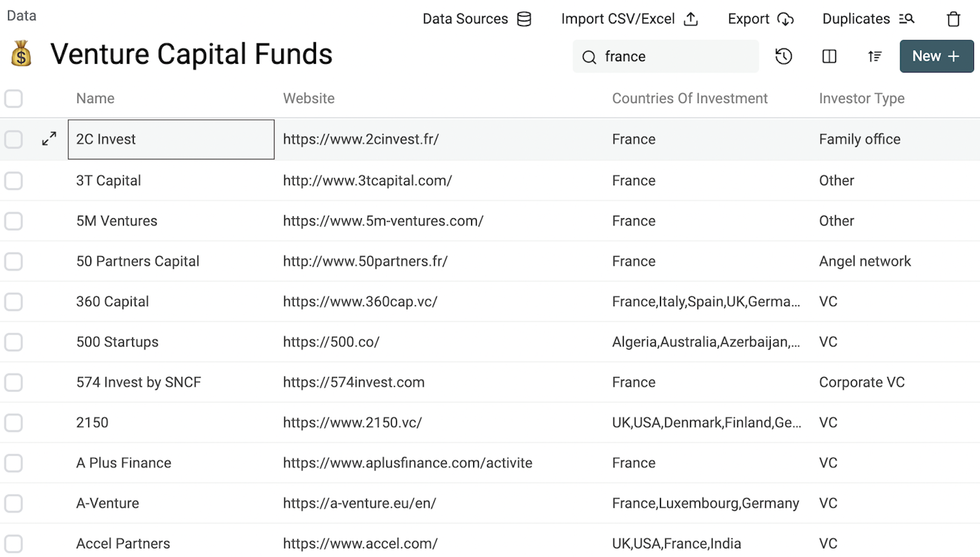
Task: Toggle the split view layout icon
Action: (x=829, y=56)
